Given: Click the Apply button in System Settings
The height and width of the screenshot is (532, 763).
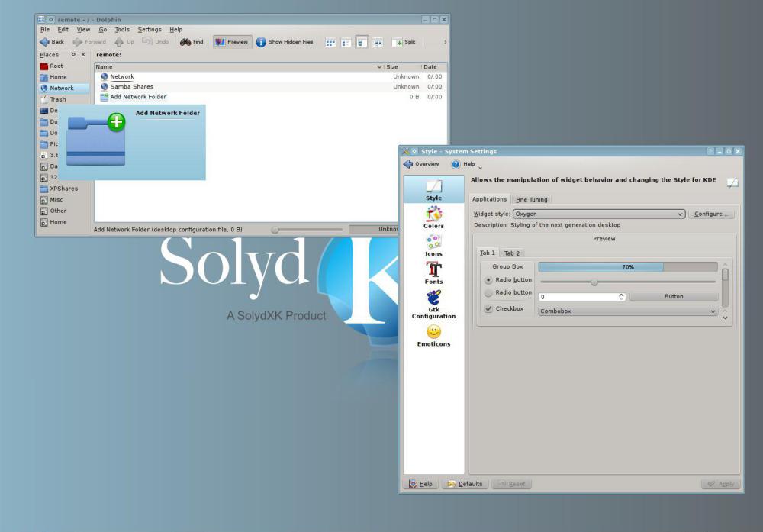Looking at the screenshot, I should point(721,484).
